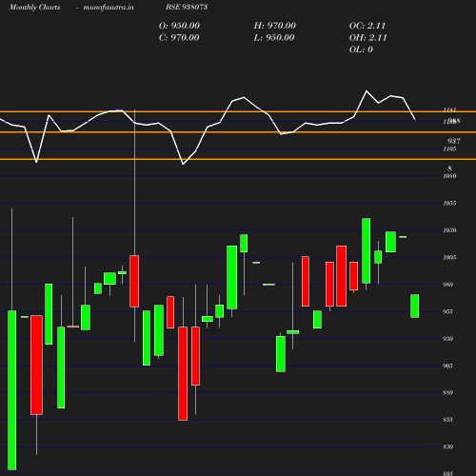Screen dimensions: 476x476
Task: Click the tall first green candle at chart start
Action: 12,390
